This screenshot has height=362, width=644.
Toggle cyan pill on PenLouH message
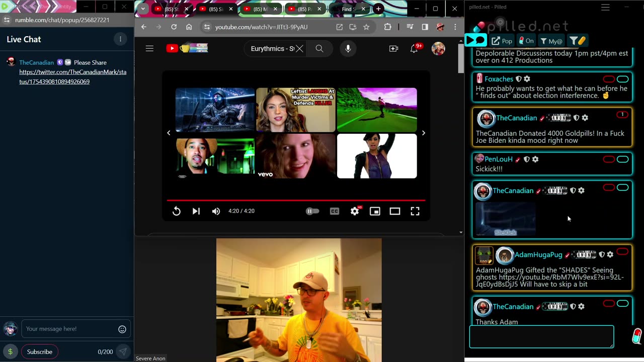tap(623, 159)
